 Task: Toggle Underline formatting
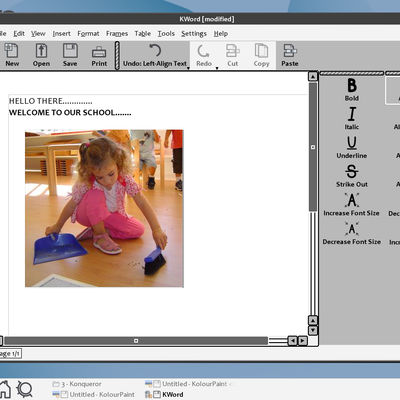(352, 147)
